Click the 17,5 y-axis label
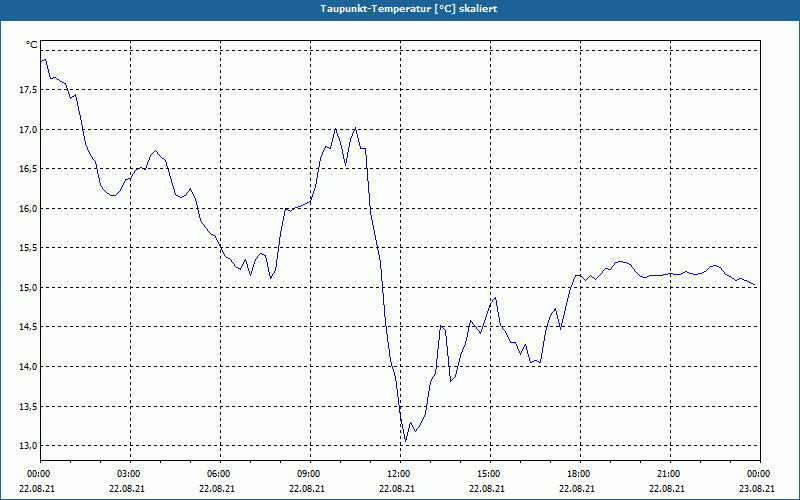The width and height of the screenshot is (800, 500). (x=28, y=90)
